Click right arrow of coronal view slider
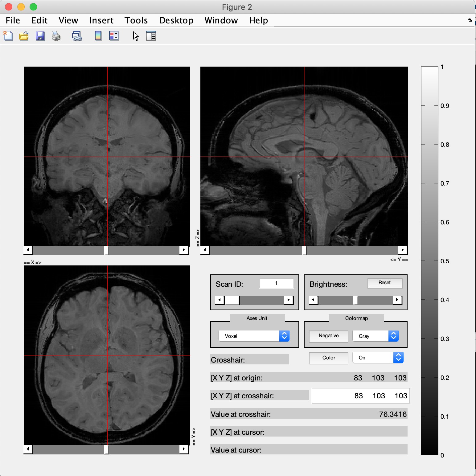This screenshot has width=476, height=476. tap(184, 250)
